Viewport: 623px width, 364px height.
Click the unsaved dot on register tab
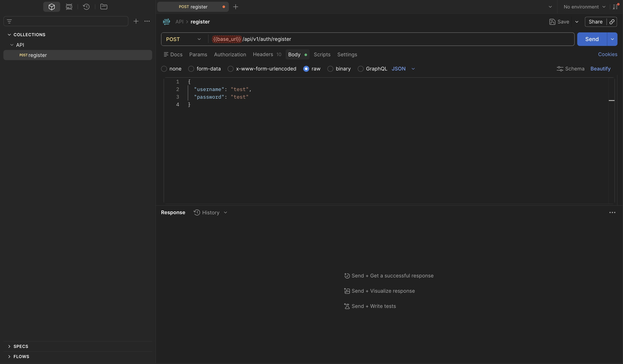[x=224, y=7]
